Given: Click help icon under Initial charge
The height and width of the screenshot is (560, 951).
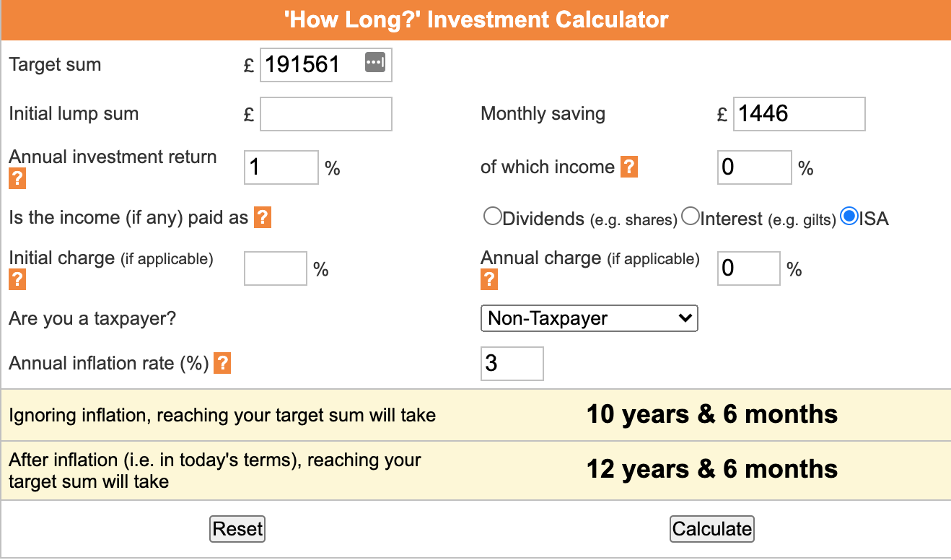Looking at the screenshot, I should (x=17, y=280).
